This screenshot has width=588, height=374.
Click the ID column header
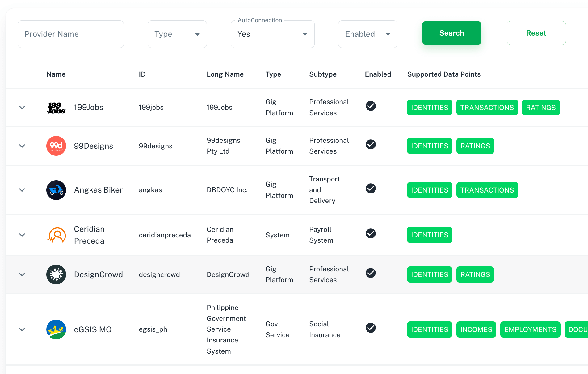pos(142,74)
